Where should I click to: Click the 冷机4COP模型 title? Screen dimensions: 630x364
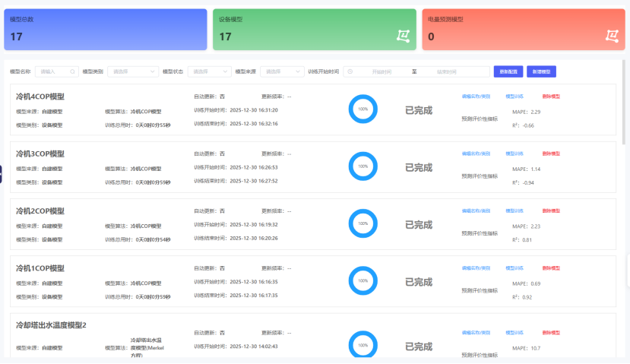click(x=40, y=97)
